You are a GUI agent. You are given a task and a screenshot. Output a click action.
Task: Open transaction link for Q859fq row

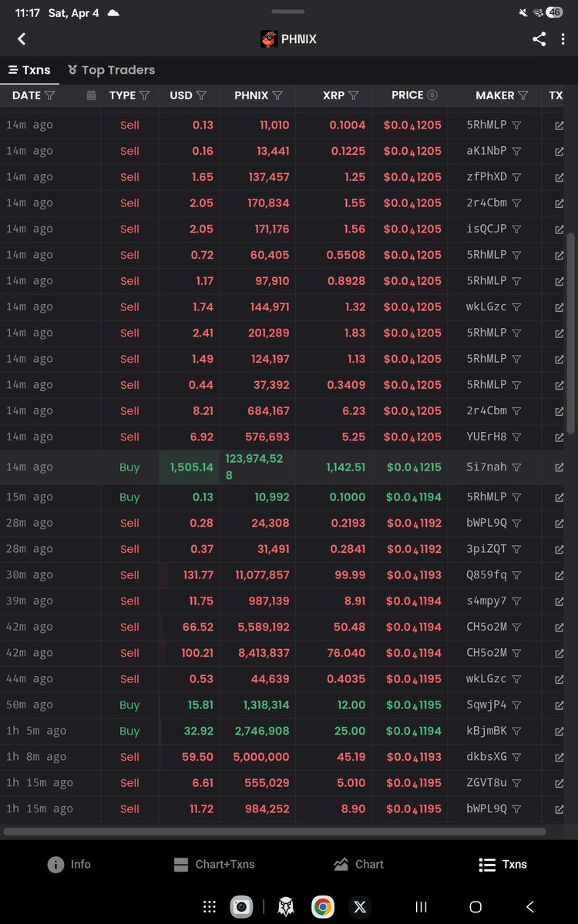[559, 575]
